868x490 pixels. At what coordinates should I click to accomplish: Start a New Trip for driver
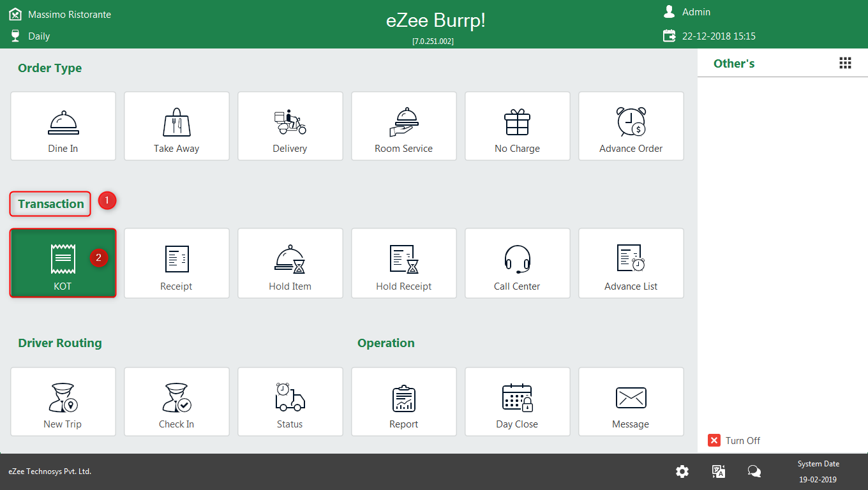pyautogui.click(x=63, y=401)
